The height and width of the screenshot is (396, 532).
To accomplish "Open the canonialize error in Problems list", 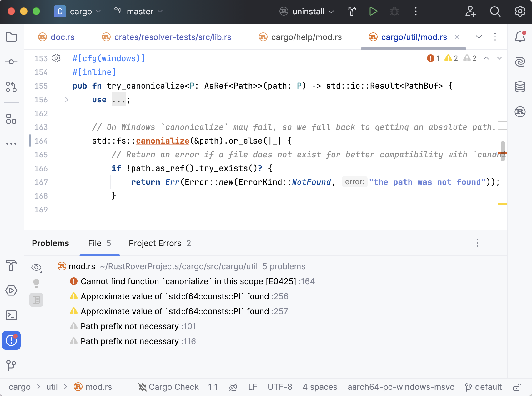I will tap(188, 281).
